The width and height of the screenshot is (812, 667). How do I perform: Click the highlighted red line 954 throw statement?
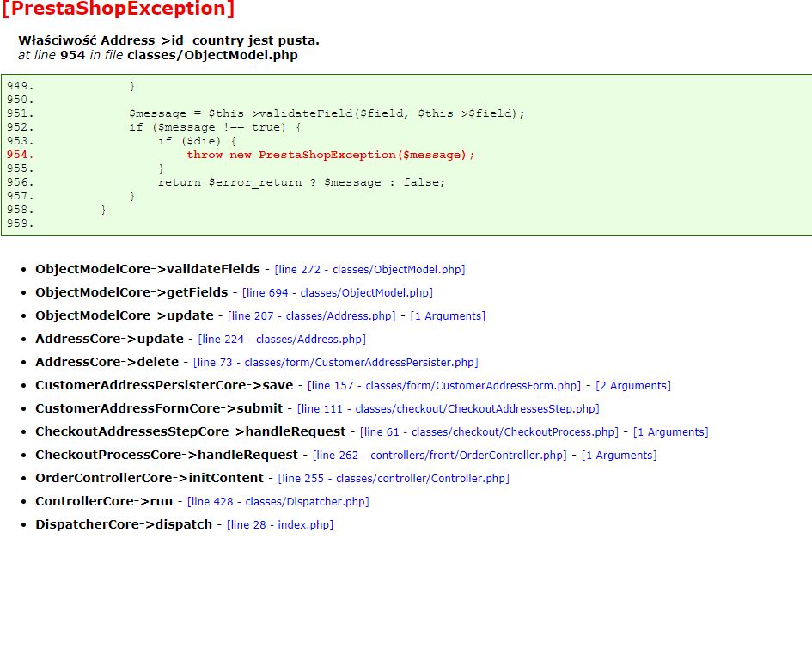click(x=331, y=155)
